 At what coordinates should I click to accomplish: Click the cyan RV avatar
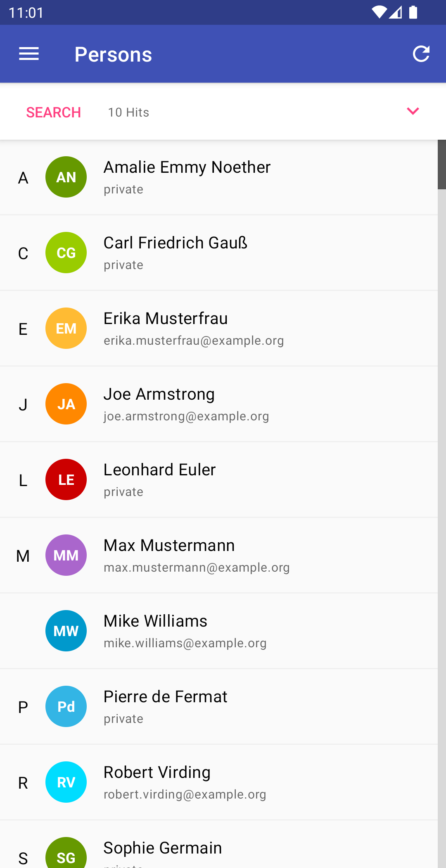(x=66, y=782)
